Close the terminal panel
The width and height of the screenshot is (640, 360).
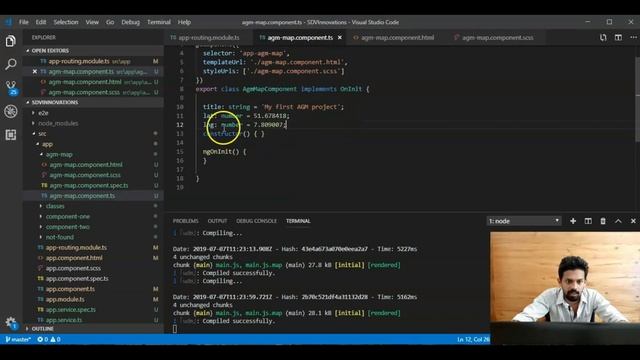coord(633,221)
